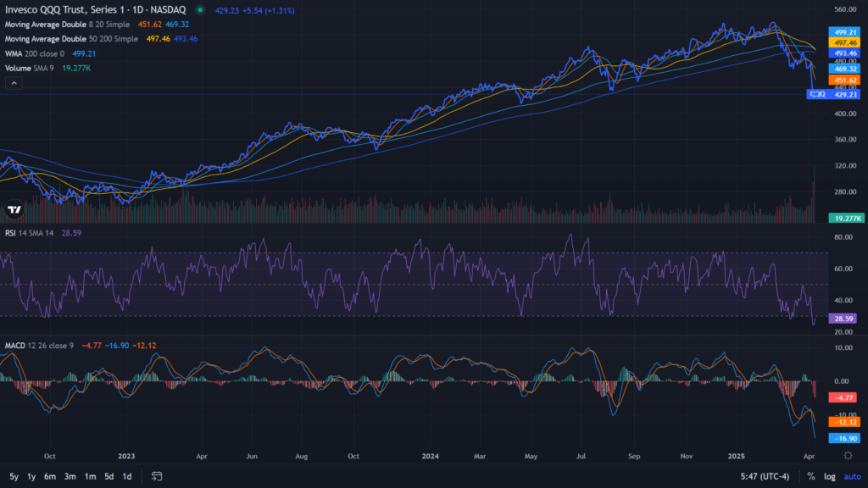Screen dimensions: 868x488
Task: Click the 400.00 price scale tick
Action: [845, 114]
